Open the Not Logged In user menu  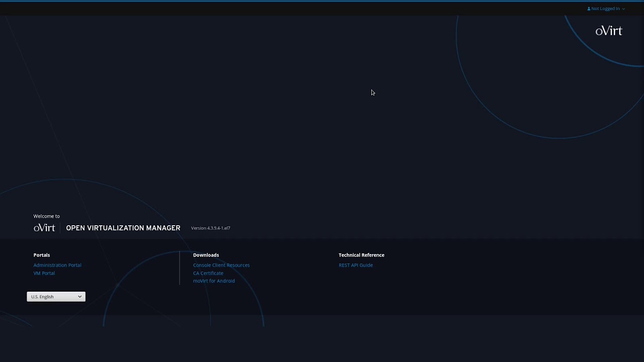click(x=606, y=9)
